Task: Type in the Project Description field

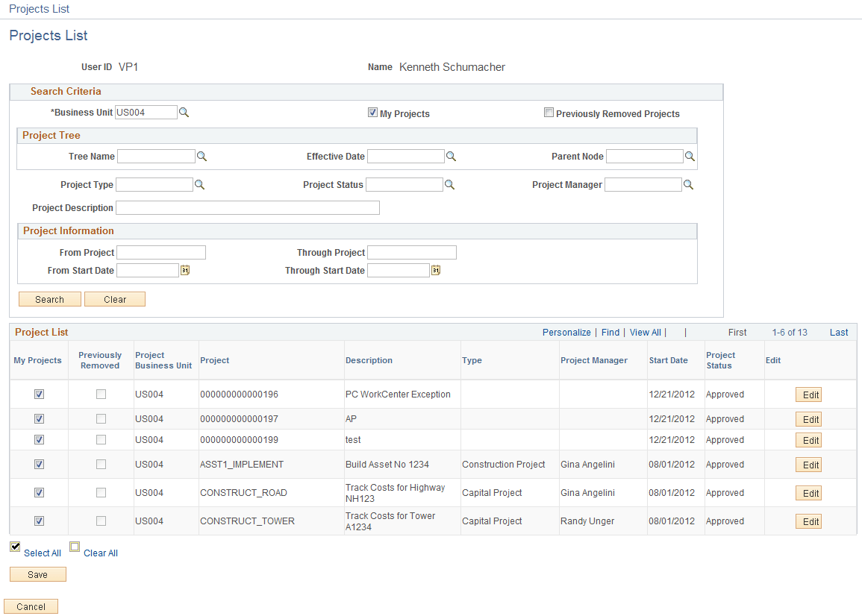Action: [248, 207]
